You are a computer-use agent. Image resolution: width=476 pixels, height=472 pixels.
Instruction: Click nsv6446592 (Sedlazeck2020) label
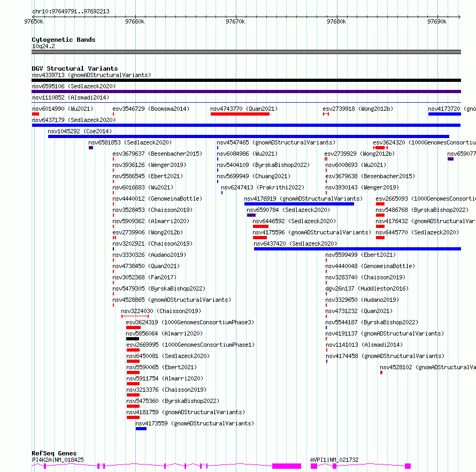coord(294,221)
